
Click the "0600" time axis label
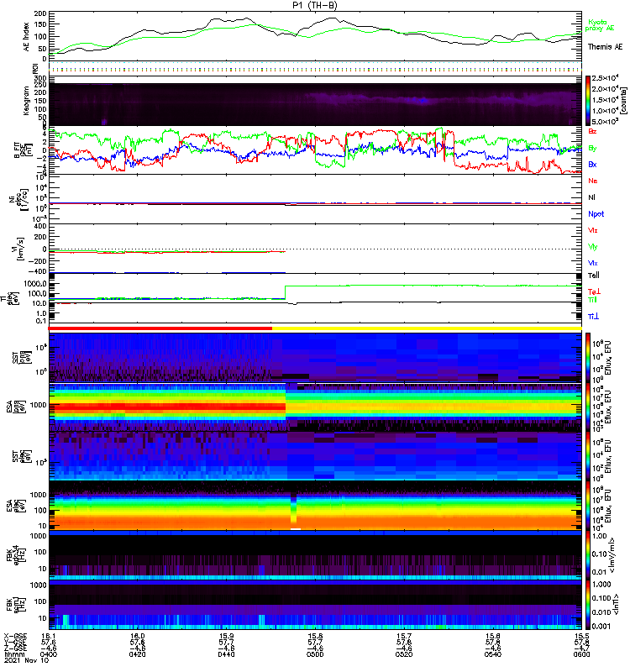click(581, 654)
